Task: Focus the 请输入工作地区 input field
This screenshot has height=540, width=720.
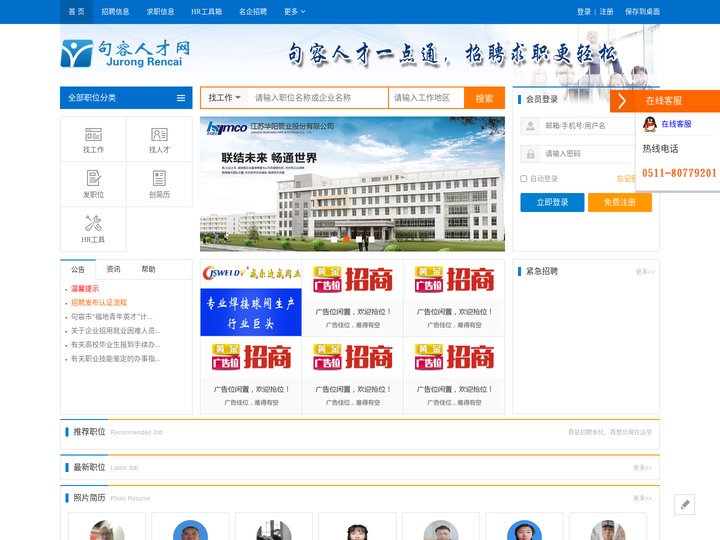Action: [x=427, y=98]
